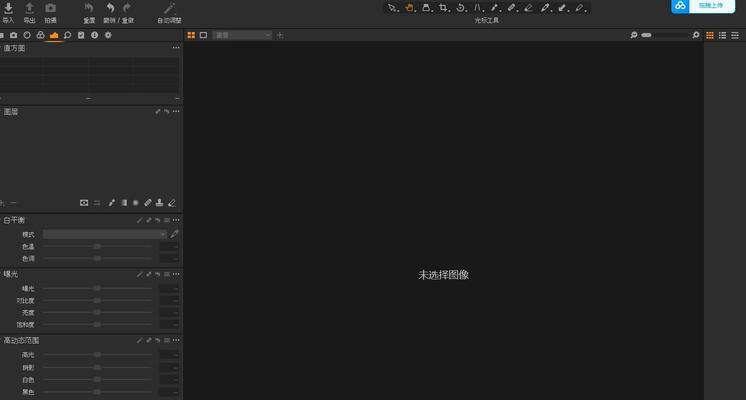Open the Exposure (曝光) panel options menu
Viewport: 746px width, 400px height.
click(176, 274)
